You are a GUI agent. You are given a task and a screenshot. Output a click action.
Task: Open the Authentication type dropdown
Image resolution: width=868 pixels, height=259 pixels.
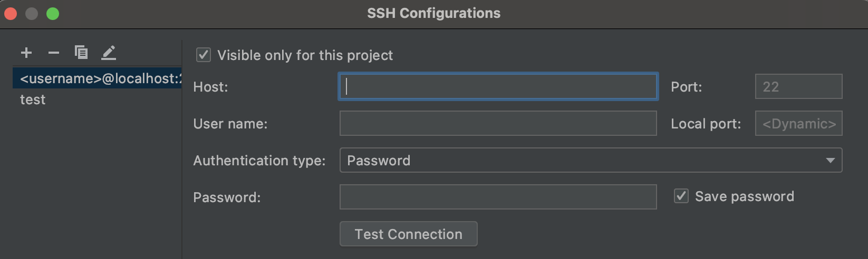(591, 160)
